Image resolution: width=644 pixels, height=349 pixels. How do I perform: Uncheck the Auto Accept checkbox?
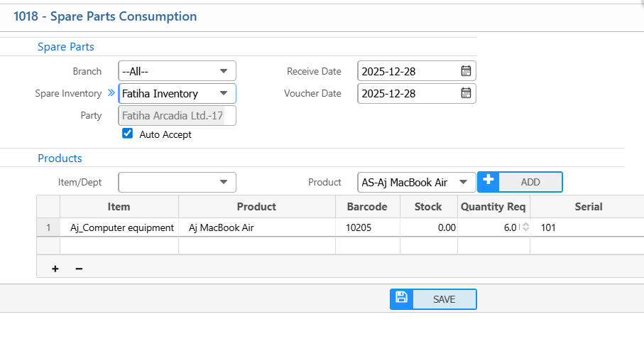(x=128, y=134)
